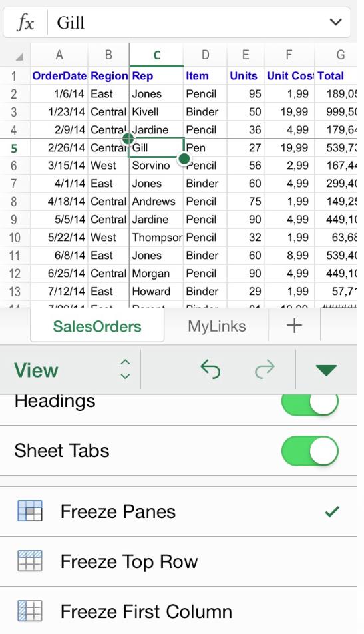Expand the formula bar chevron
The image size is (364, 634).
pos(336,22)
